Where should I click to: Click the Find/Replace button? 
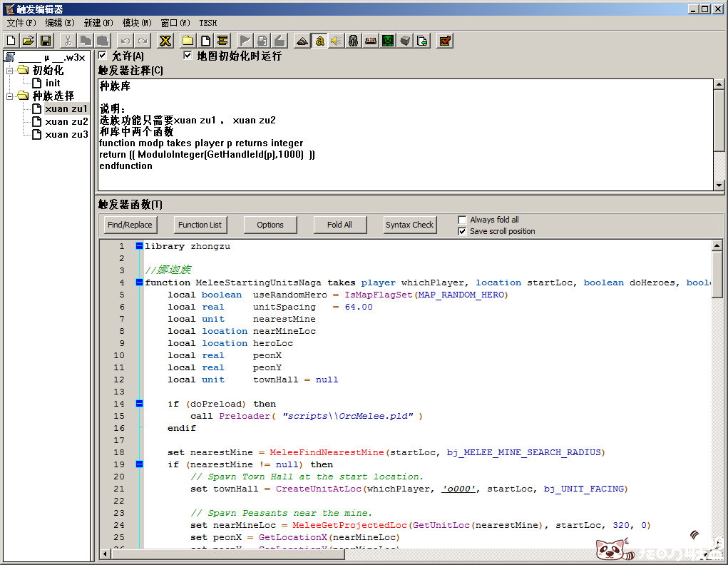(130, 225)
